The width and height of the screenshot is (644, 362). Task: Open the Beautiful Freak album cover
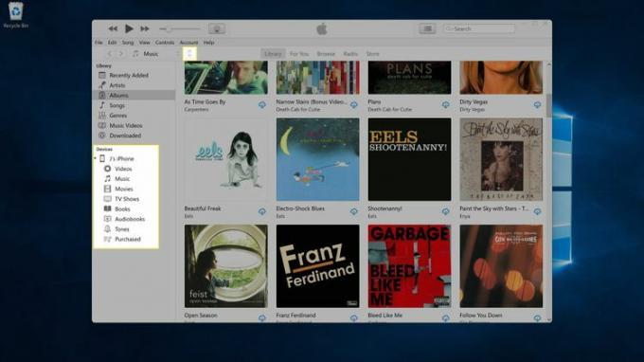pyautogui.click(x=226, y=159)
